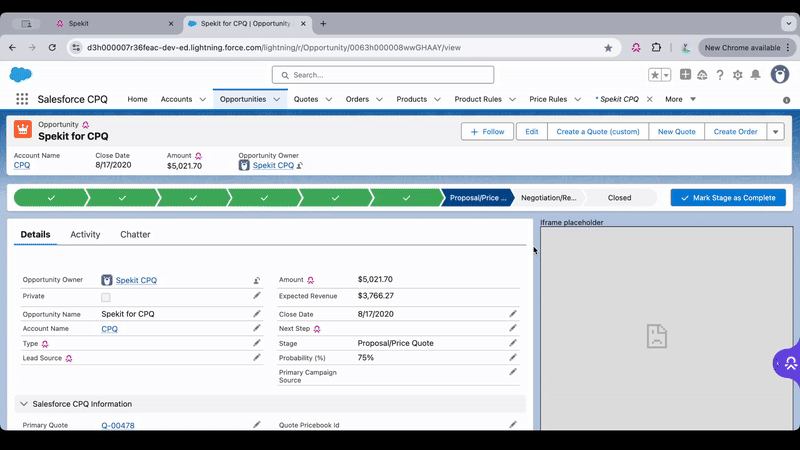Viewport: 800px width, 450px height.
Task: Click Spekit icon next to Next Step
Action: coord(317,329)
